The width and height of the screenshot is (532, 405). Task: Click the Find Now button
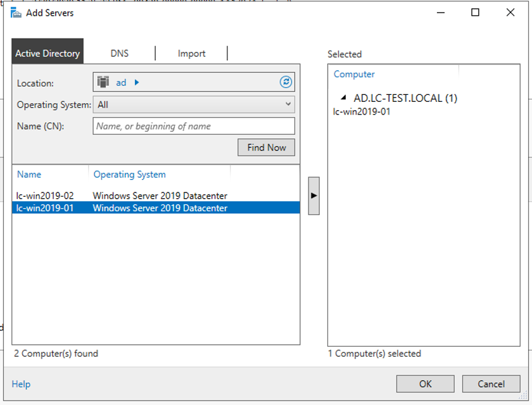(x=266, y=147)
